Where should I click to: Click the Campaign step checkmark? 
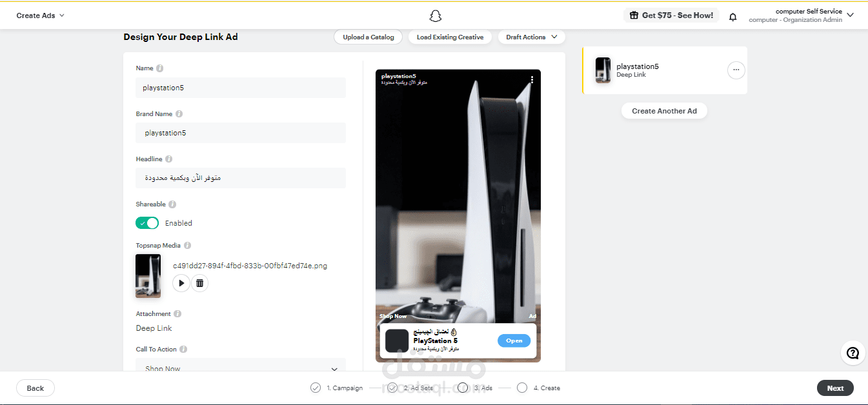pyautogui.click(x=316, y=388)
